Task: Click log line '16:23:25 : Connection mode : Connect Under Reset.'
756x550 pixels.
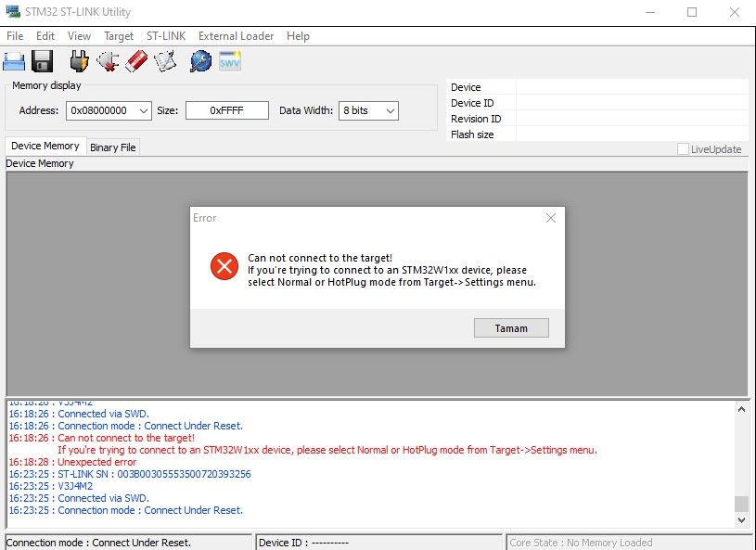Action: (x=126, y=510)
